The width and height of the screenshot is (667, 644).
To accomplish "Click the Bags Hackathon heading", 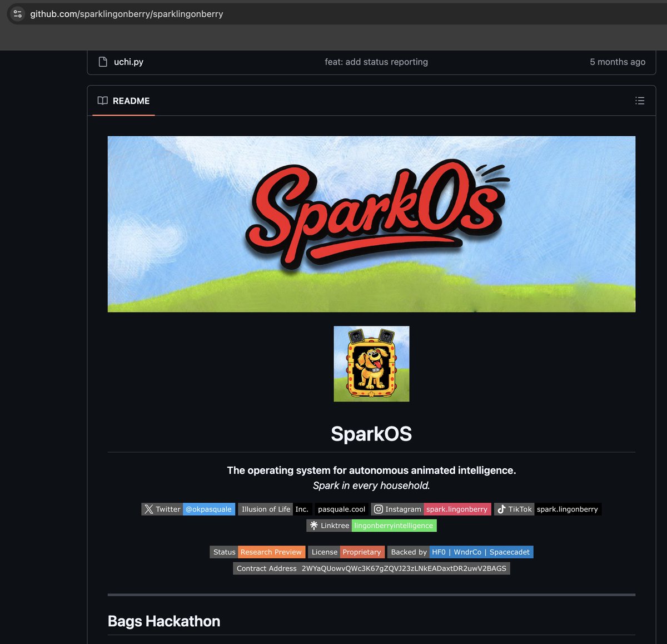I will pyautogui.click(x=164, y=621).
